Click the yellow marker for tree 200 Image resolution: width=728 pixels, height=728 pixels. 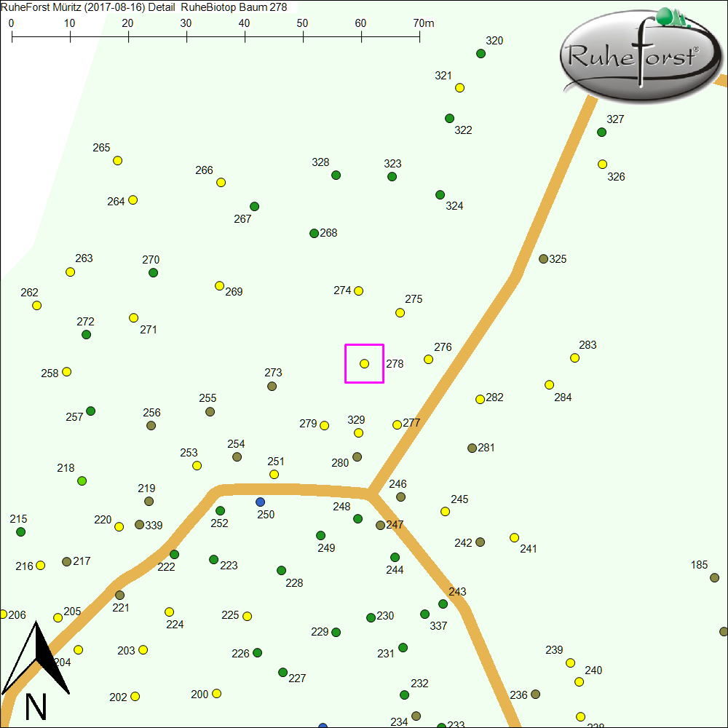click(216, 694)
